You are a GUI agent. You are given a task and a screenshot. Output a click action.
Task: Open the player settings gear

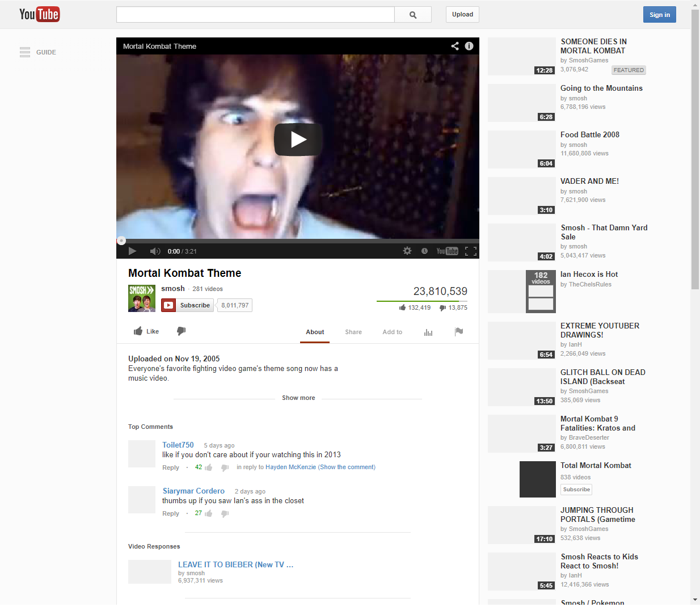click(407, 251)
